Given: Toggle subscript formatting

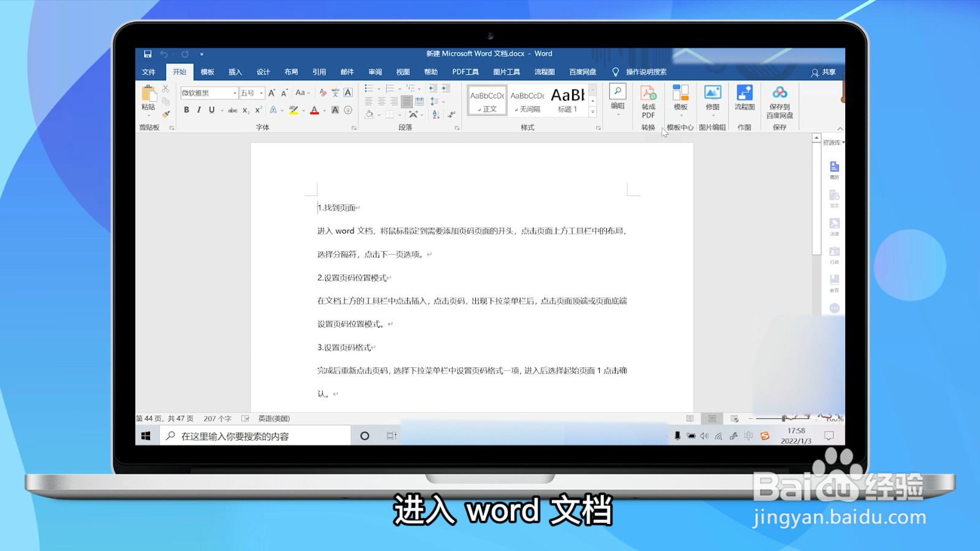Looking at the screenshot, I should pos(246,110).
